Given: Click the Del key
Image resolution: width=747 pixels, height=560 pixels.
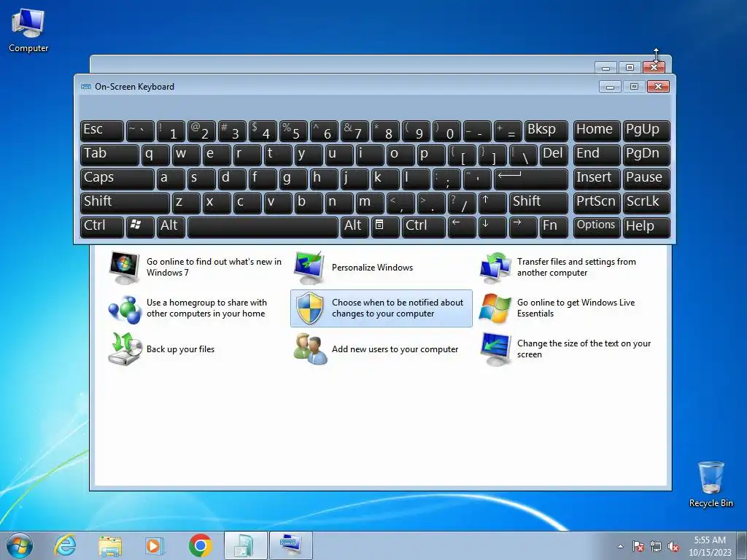Looking at the screenshot, I should click(x=554, y=155).
